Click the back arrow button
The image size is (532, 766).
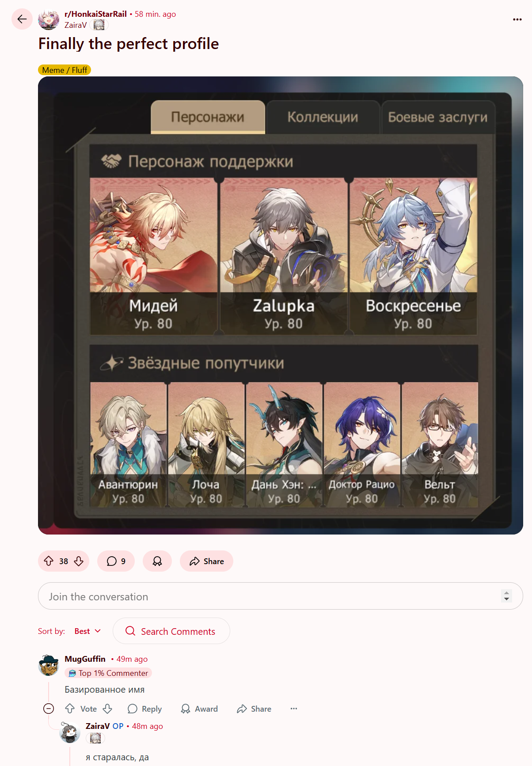coord(22,19)
